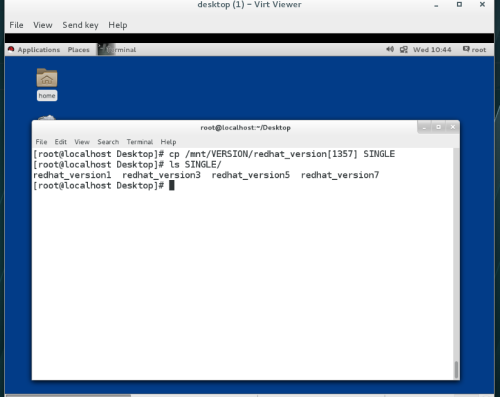Minimize the Virt Viewer window
The height and width of the screenshot is (397, 500).
436,5
